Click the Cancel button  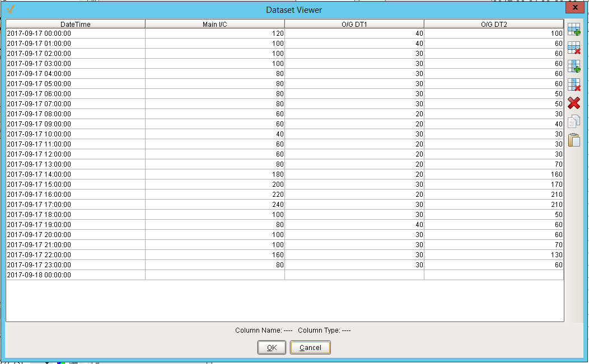pyautogui.click(x=310, y=347)
